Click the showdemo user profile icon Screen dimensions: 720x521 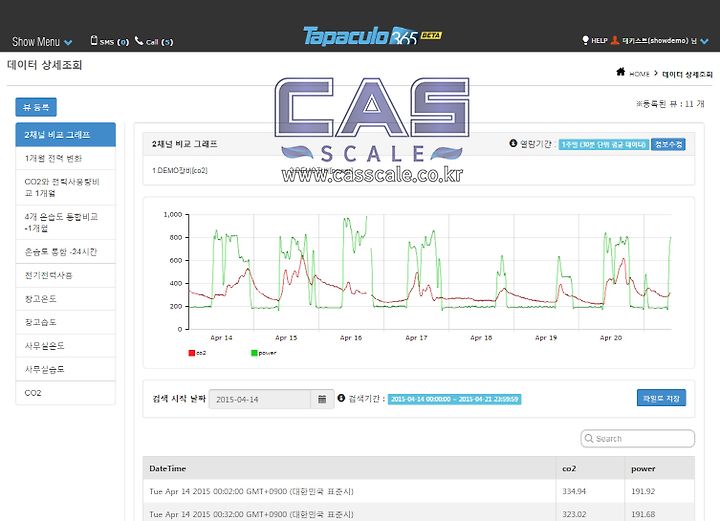615,40
